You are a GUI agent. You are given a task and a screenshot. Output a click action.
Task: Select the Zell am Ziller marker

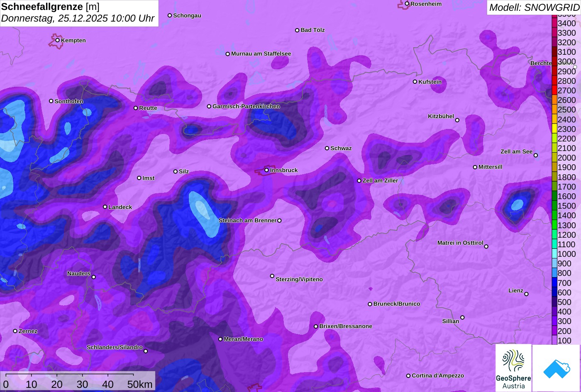point(359,180)
